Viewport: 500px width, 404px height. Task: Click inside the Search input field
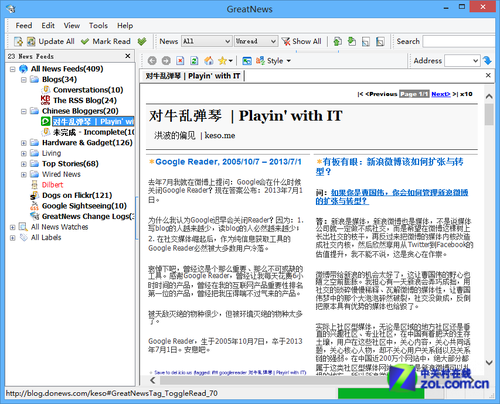coord(459,41)
